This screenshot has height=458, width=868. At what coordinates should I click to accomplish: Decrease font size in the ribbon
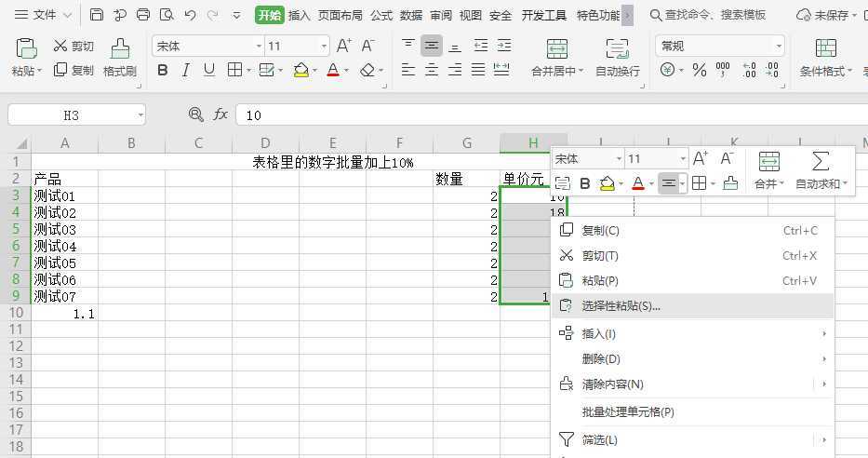tap(368, 46)
